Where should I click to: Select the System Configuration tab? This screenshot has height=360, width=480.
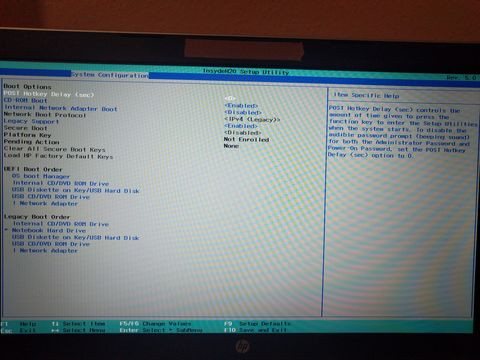pos(110,75)
